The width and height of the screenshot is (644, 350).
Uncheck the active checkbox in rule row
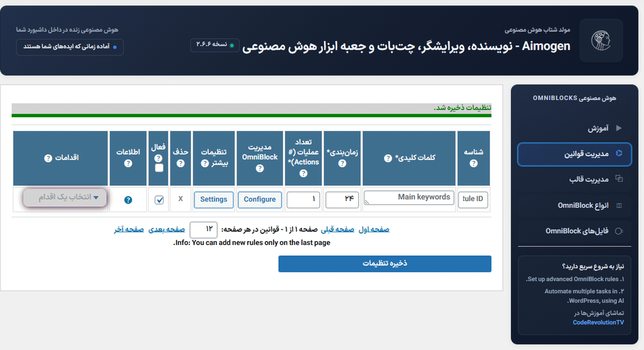pos(159,200)
